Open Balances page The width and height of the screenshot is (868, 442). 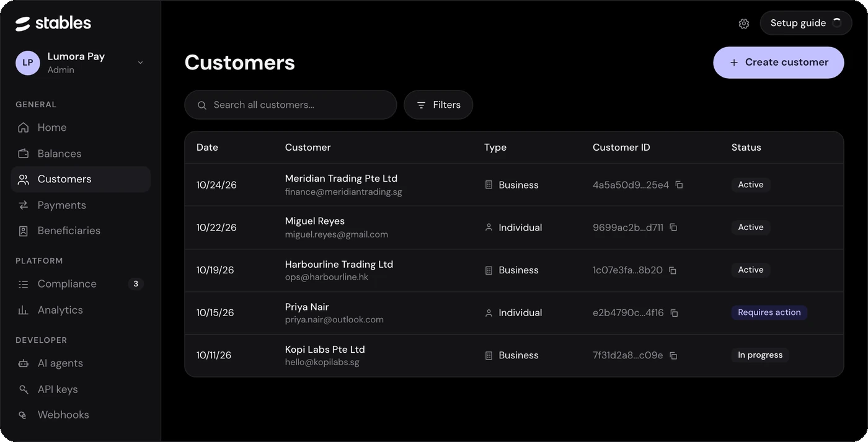click(81, 154)
